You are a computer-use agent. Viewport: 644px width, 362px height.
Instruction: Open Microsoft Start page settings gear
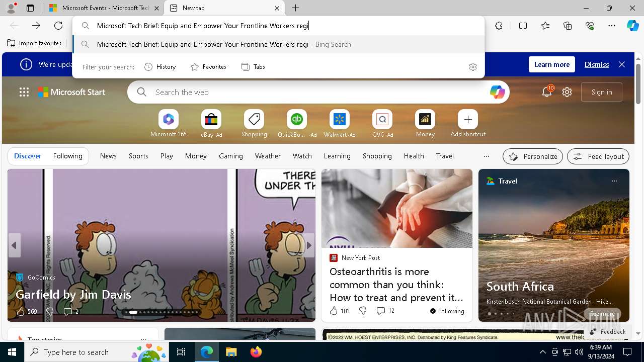click(x=567, y=92)
